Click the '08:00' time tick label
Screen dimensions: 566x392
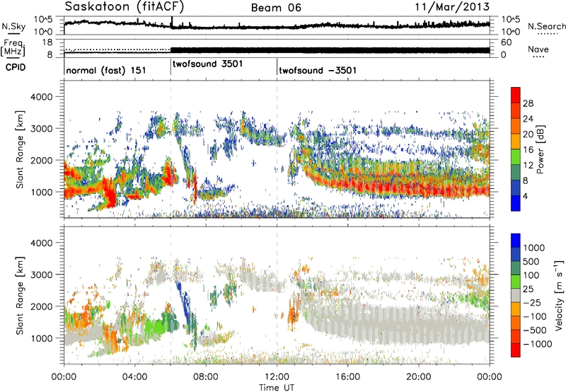click(x=206, y=377)
